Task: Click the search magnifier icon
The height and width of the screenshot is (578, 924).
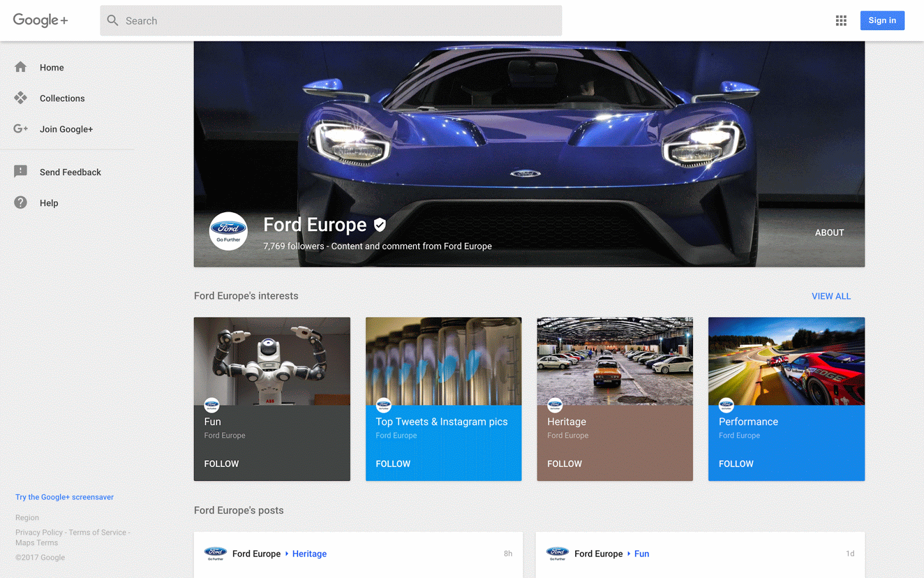Action: 113,21
